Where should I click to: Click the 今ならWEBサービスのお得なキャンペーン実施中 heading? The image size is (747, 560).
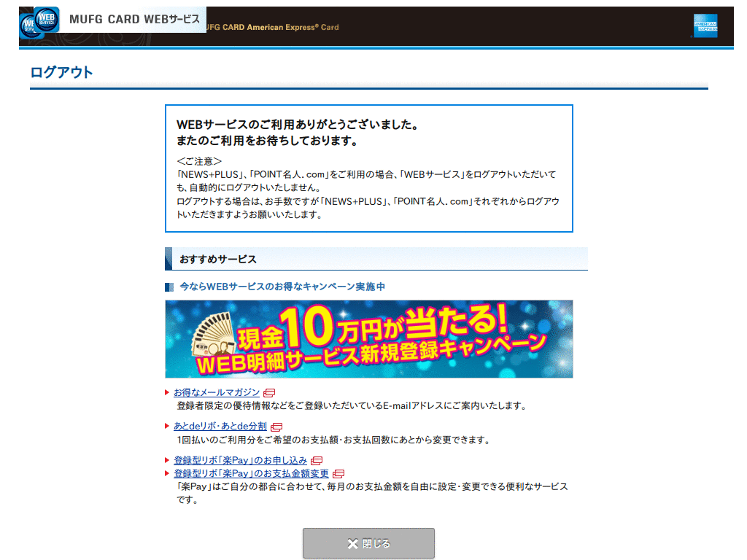282,287
